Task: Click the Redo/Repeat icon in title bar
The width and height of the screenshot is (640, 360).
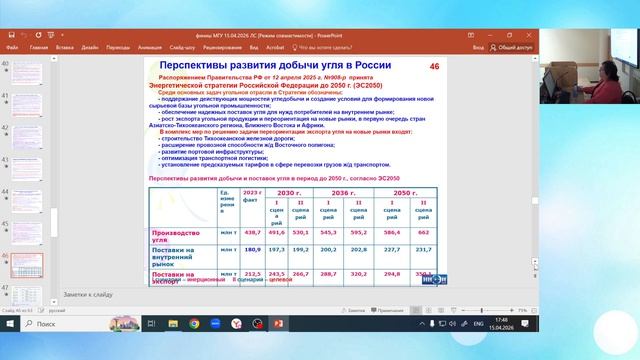Action: (x=38, y=35)
